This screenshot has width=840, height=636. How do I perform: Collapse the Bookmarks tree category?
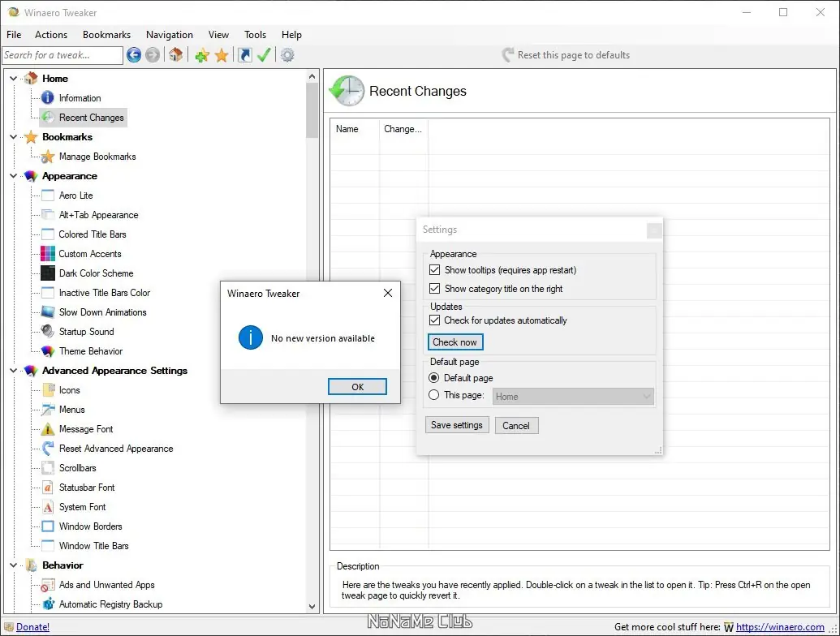(14, 137)
